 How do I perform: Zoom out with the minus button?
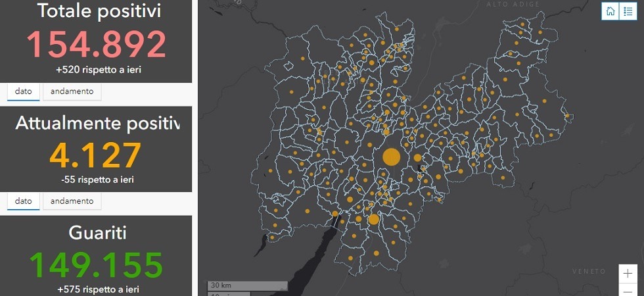pos(628,290)
